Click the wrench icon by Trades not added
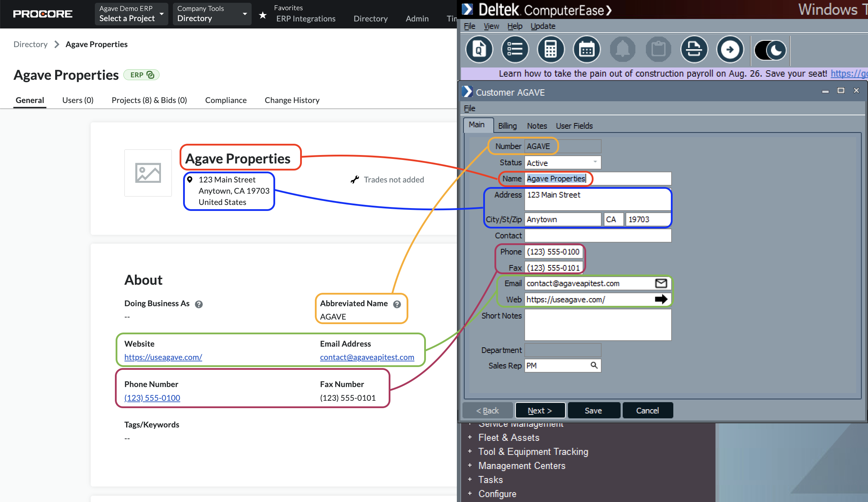The image size is (868, 502). pyautogui.click(x=355, y=180)
